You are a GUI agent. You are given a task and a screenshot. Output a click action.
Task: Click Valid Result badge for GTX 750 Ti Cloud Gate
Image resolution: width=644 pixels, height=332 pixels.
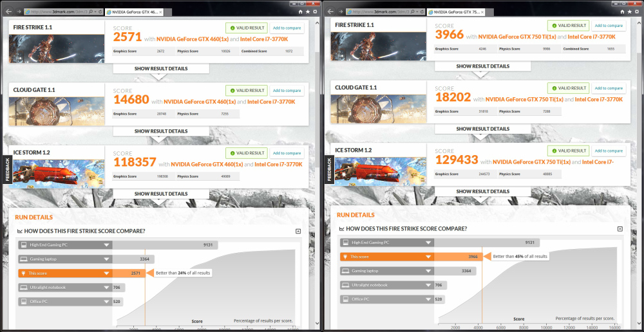coord(569,88)
